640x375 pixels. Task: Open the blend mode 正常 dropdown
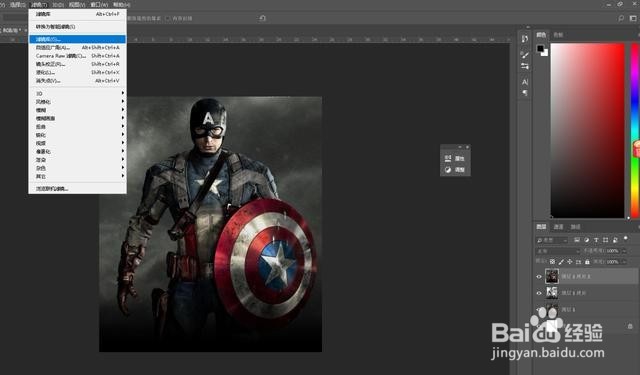pyautogui.click(x=558, y=251)
